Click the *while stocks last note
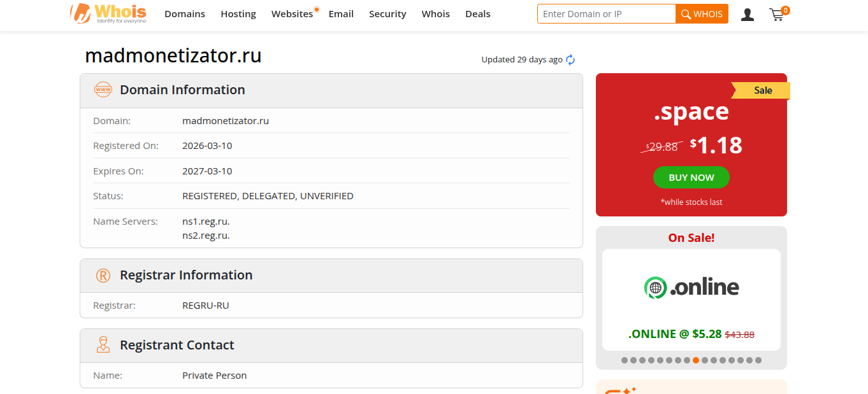This screenshot has height=394, width=868. pyautogui.click(x=691, y=202)
